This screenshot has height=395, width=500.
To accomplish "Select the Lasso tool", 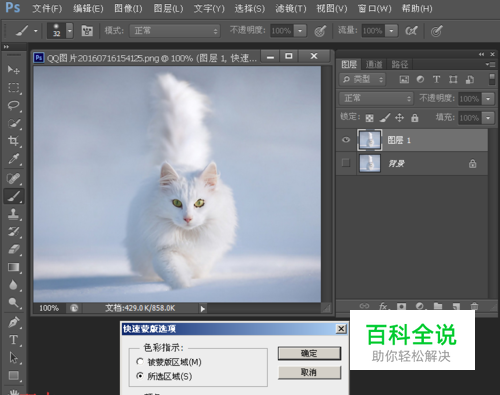I will click(14, 105).
